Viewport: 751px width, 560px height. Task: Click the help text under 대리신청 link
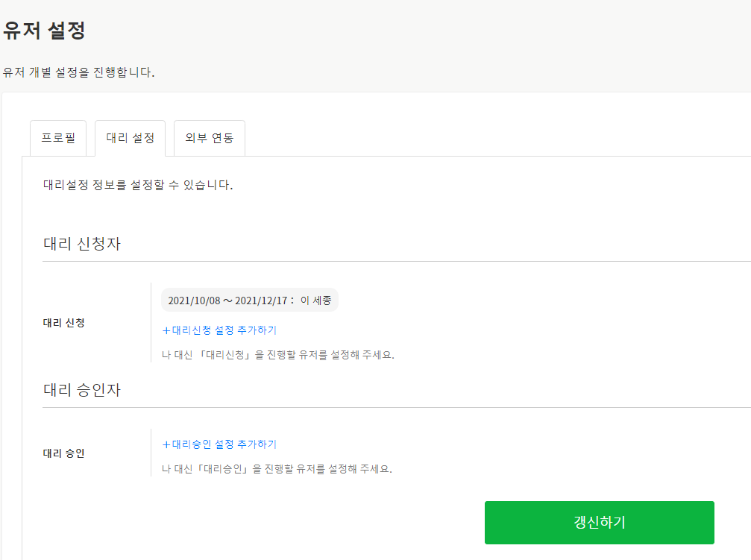click(x=277, y=355)
